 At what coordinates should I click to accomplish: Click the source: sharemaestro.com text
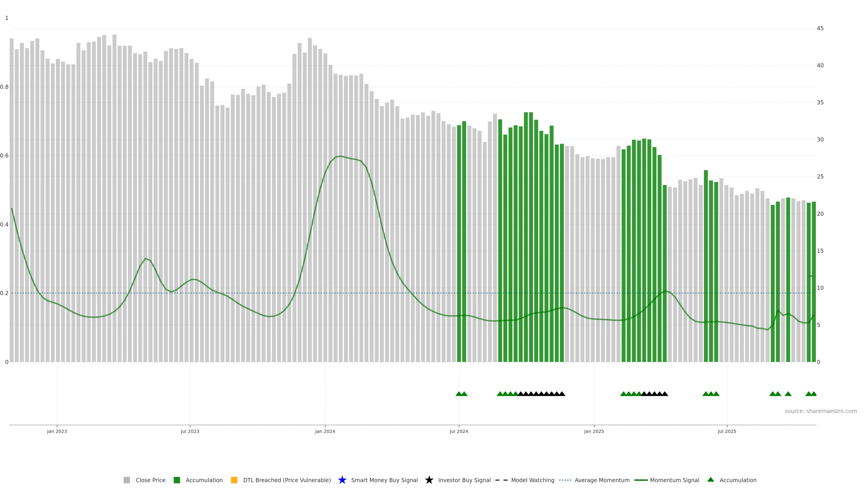coord(821,411)
